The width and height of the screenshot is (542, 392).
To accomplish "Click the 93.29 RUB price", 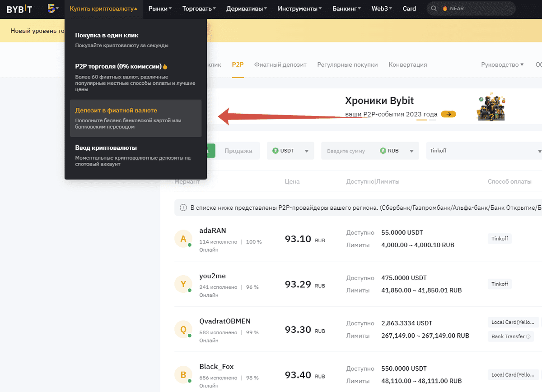I will 305,284.
